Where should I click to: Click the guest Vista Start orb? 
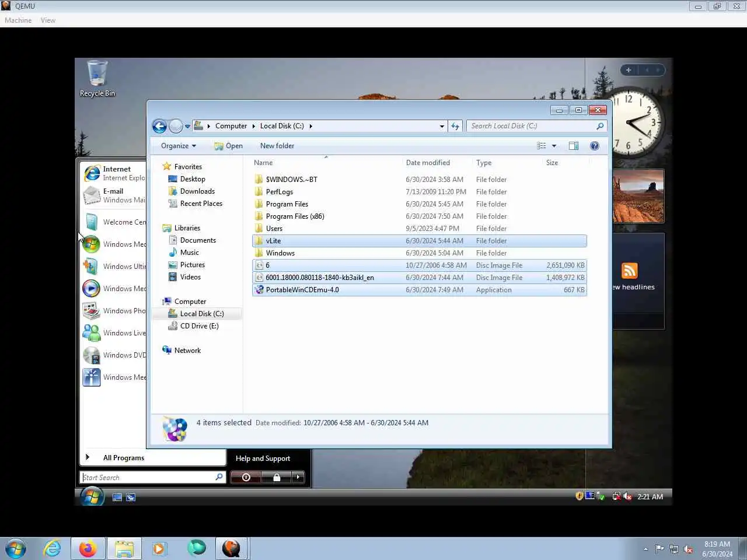coord(92,497)
